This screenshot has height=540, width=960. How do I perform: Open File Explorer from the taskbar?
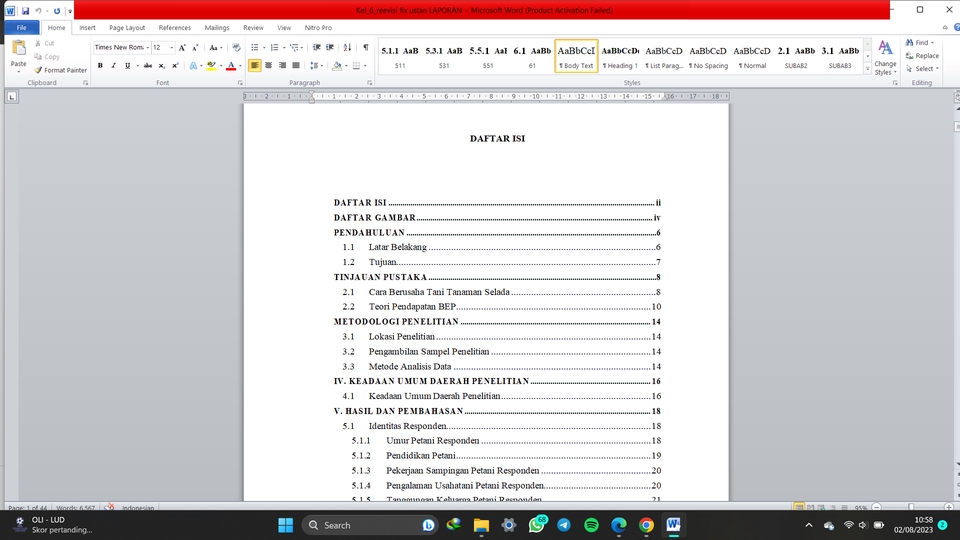(x=481, y=525)
